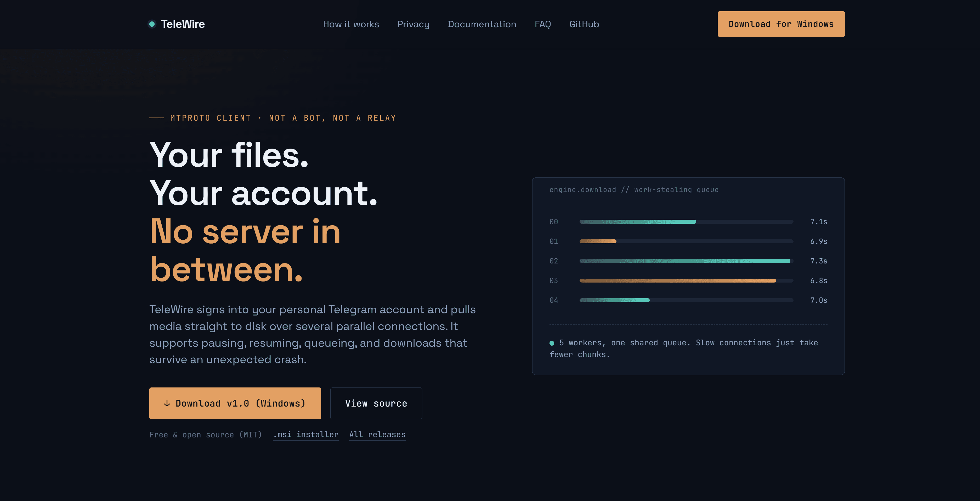
Task: Click the "7.3s" timing value
Action: click(x=819, y=261)
